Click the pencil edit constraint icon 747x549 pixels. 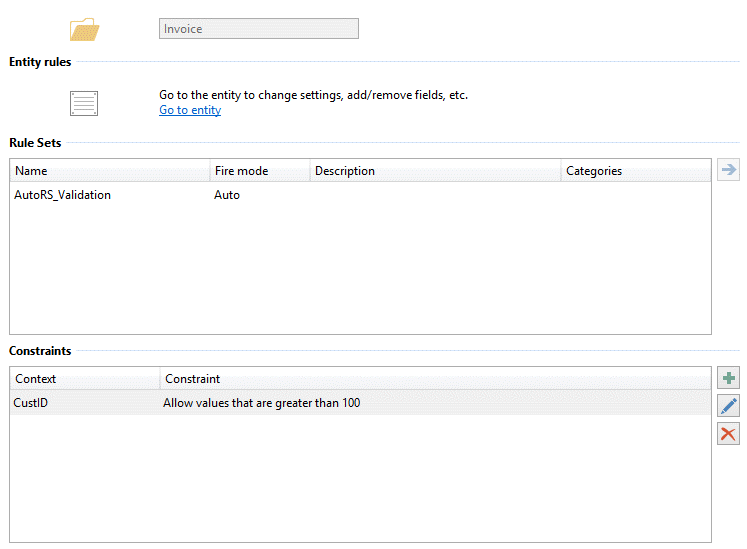728,406
